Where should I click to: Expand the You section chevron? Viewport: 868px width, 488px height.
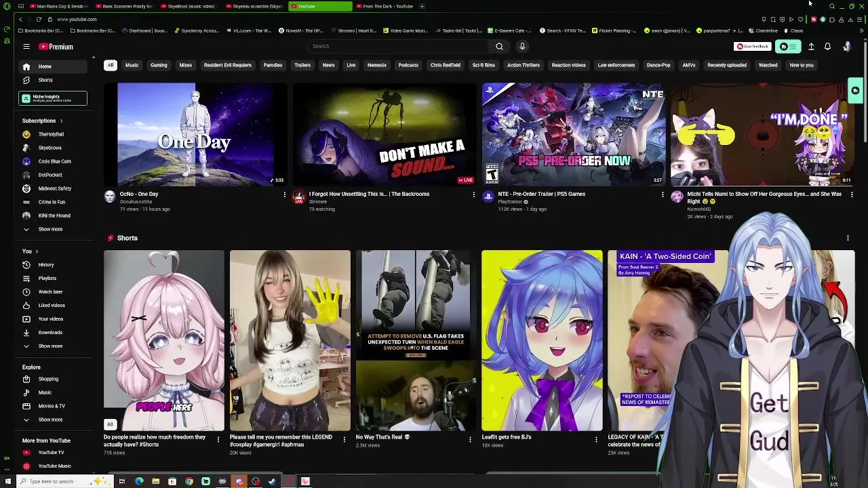(37, 251)
